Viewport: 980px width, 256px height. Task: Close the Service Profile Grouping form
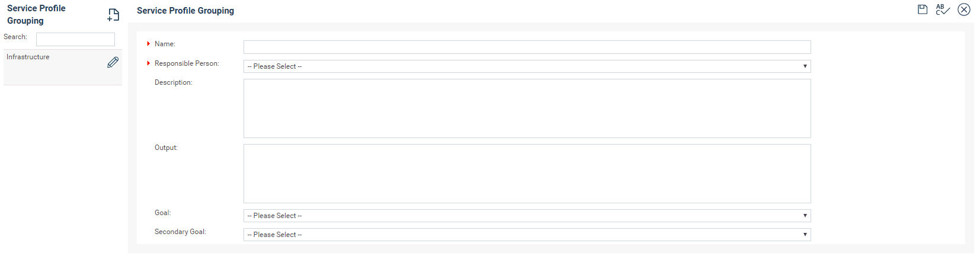pos(964,9)
